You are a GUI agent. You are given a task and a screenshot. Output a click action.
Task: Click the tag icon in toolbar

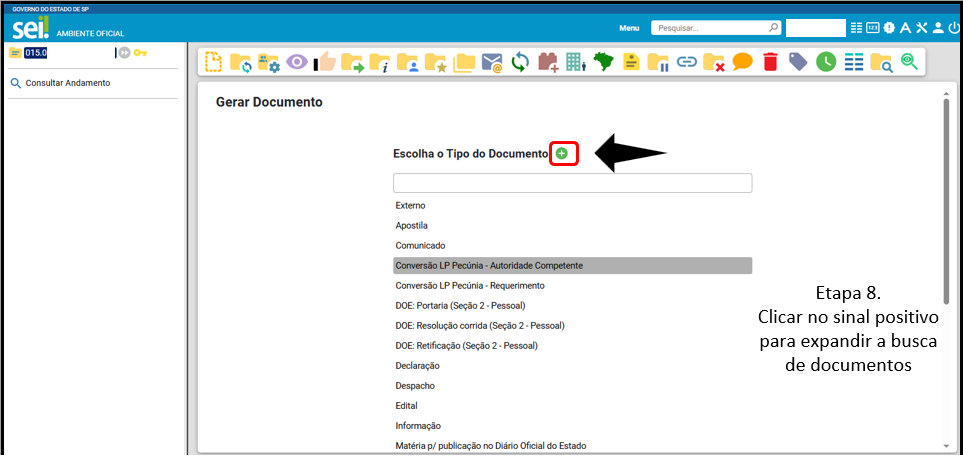797,62
